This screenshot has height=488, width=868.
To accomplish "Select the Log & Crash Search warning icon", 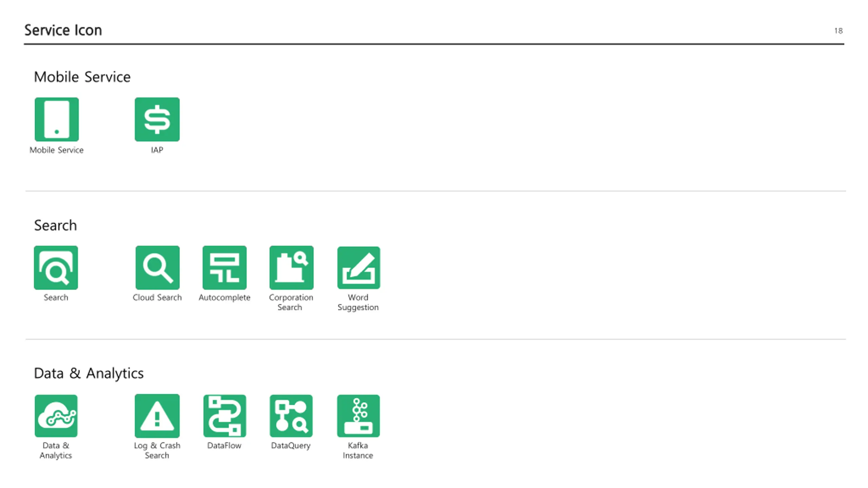I will pos(157,416).
